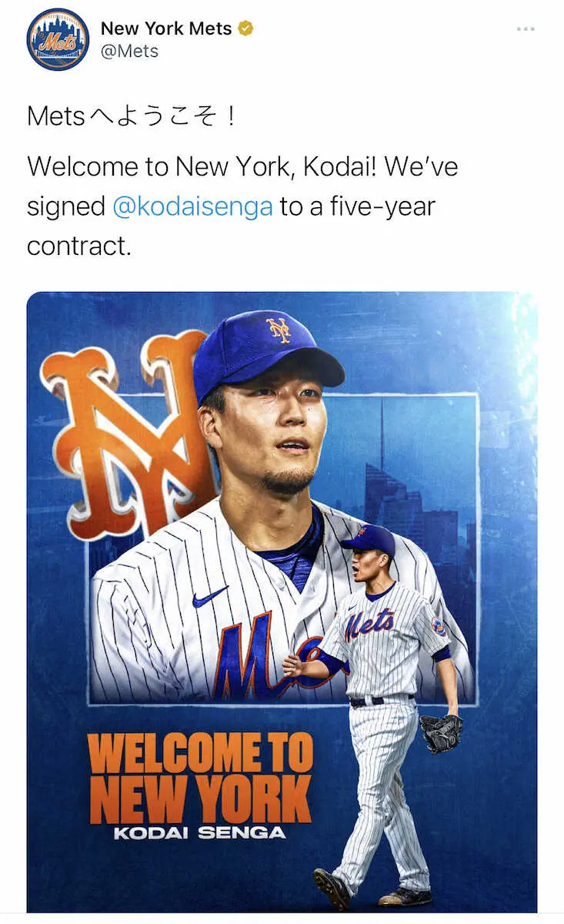Click the @Mets handle
This screenshot has height=924, width=564.
pyautogui.click(x=129, y=52)
